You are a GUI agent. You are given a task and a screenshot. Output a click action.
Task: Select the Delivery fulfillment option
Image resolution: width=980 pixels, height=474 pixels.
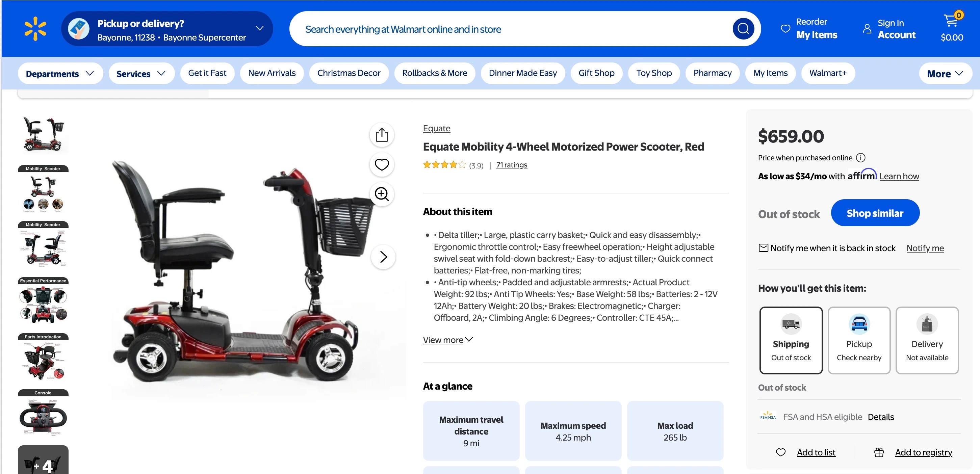(927, 340)
